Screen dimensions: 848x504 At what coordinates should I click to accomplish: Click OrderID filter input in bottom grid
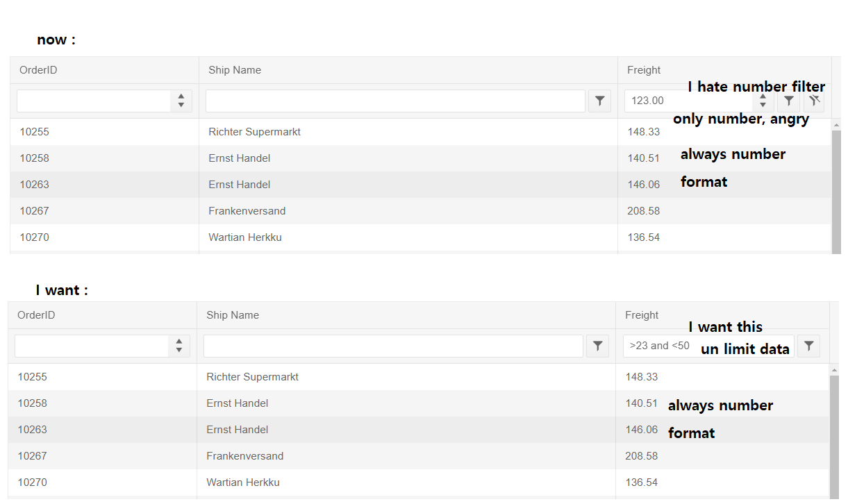point(92,346)
